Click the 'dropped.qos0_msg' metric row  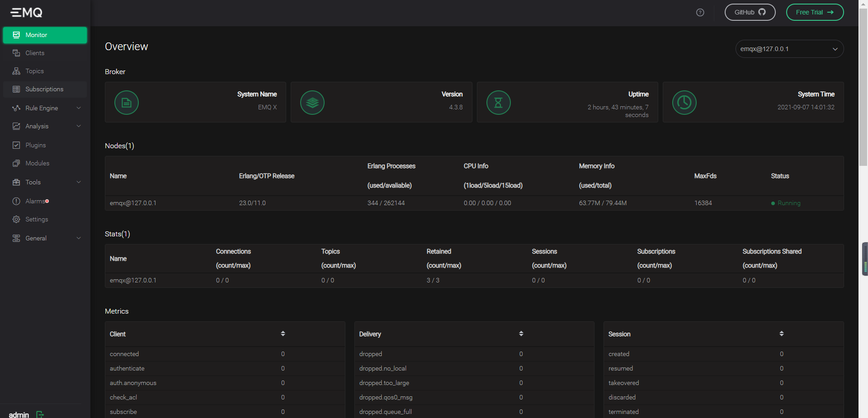474,397
